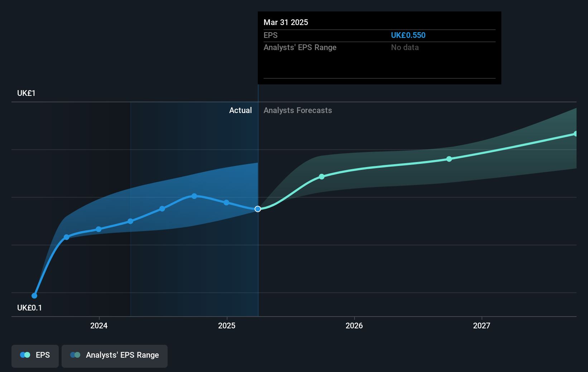Click the Analysts Forecasts section label
Screen dimensions: 588x372
tap(298, 111)
